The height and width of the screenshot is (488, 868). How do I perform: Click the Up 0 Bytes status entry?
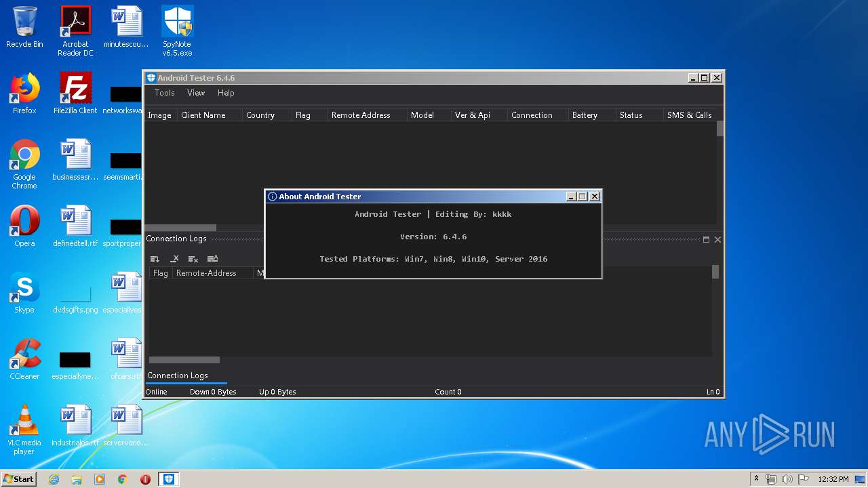pyautogui.click(x=277, y=392)
